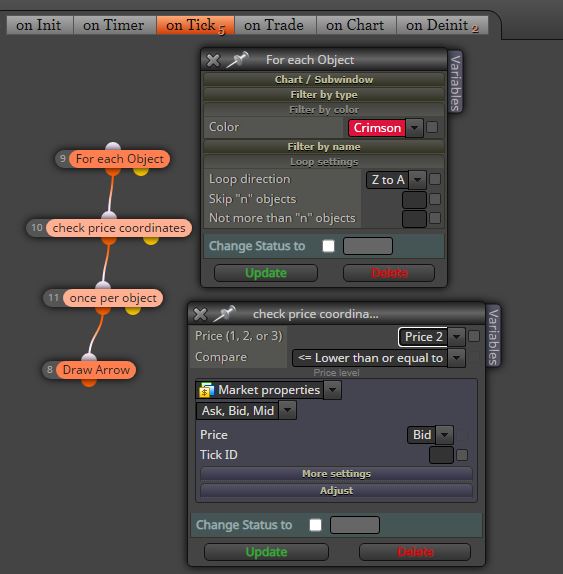This screenshot has width=563, height=574.
Task: Pin the check price coordinates panel
Action: [224, 313]
